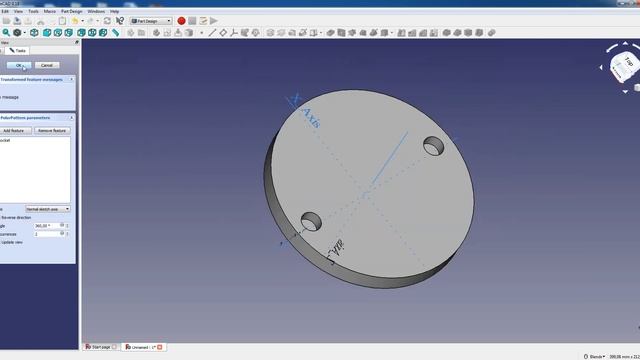This screenshot has height=360, width=640.
Task: Open the Part Design workbench dropdown
Action: click(151, 21)
